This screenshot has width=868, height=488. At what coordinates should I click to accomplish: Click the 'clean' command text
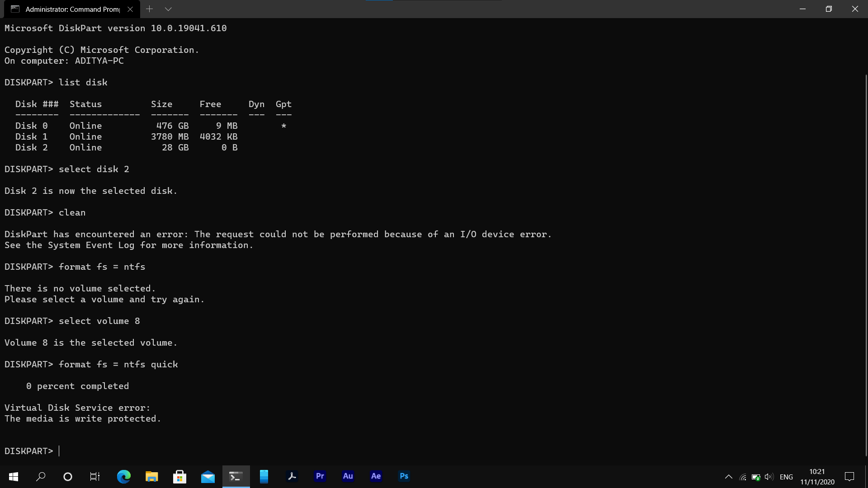click(72, 212)
